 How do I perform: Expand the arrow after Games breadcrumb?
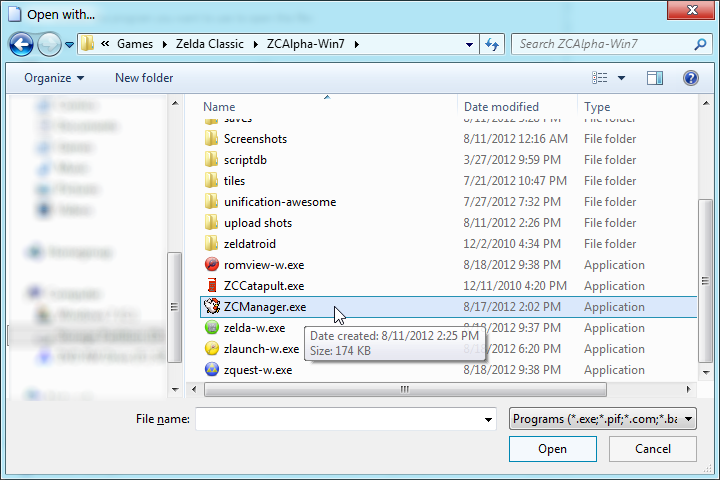pyautogui.click(x=164, y=45)
